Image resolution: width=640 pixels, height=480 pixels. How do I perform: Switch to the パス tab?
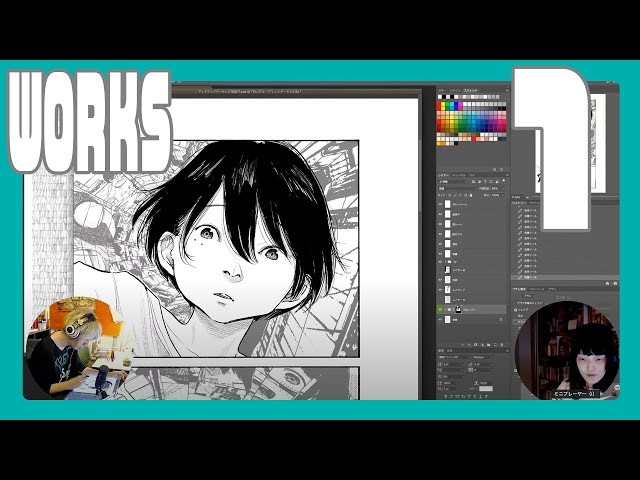pyautogui.click(x=471, y=175)
